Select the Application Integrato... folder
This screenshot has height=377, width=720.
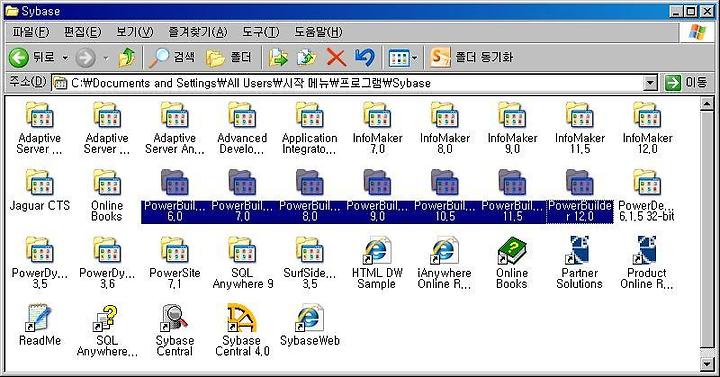(309, 128)
